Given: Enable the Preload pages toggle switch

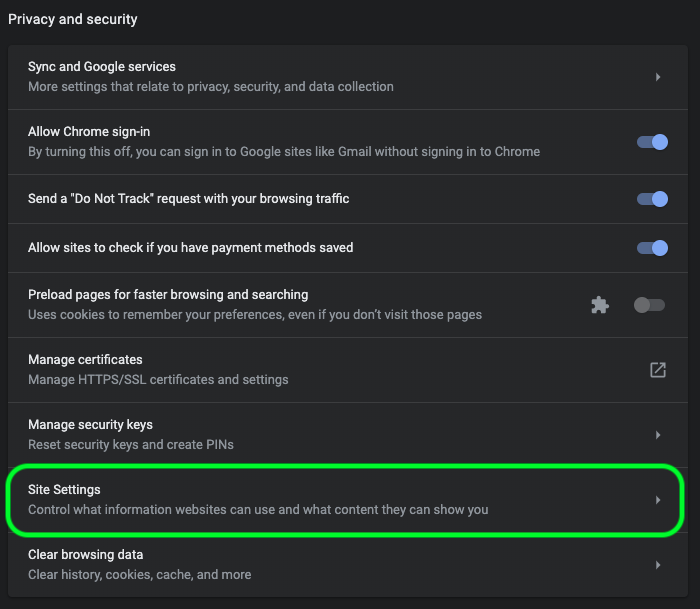Looking at the screenshot, I should coord(649,305).
